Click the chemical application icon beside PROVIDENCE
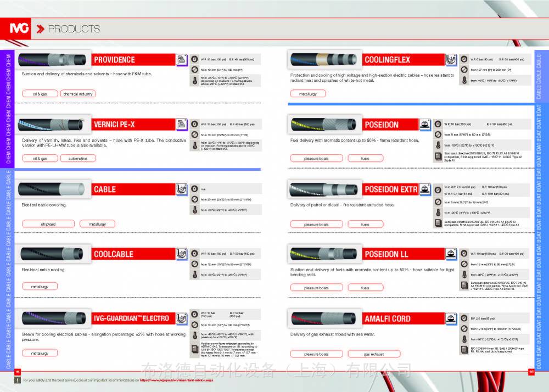The height and width of the screenshot is (392, 549). [x=182, y=60]
